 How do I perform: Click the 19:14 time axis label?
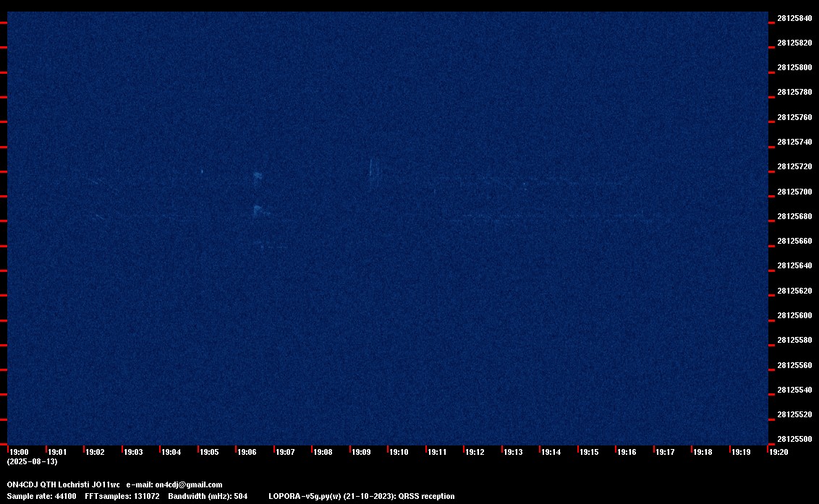pos(551,452)
